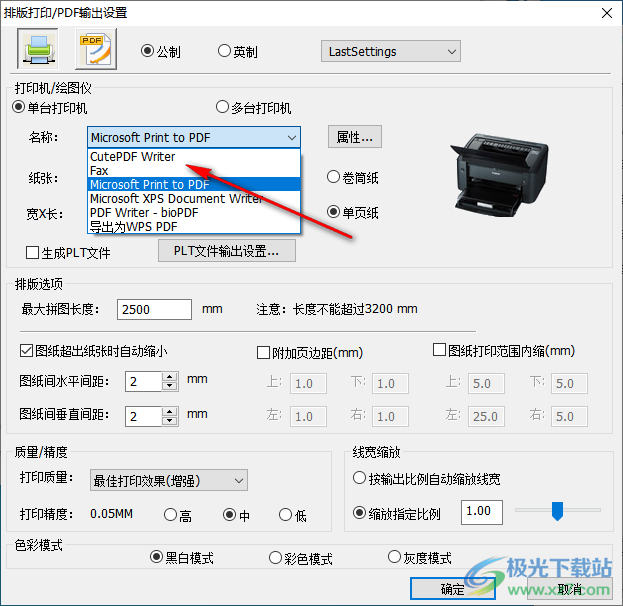This screenshot has width=623, height=606.
Task: Select 彩色模式 color mode
Action: click(276, 558)
